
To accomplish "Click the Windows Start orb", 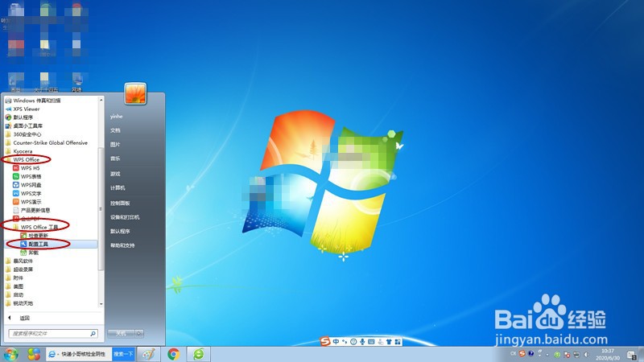I will (x=10, y=354).
